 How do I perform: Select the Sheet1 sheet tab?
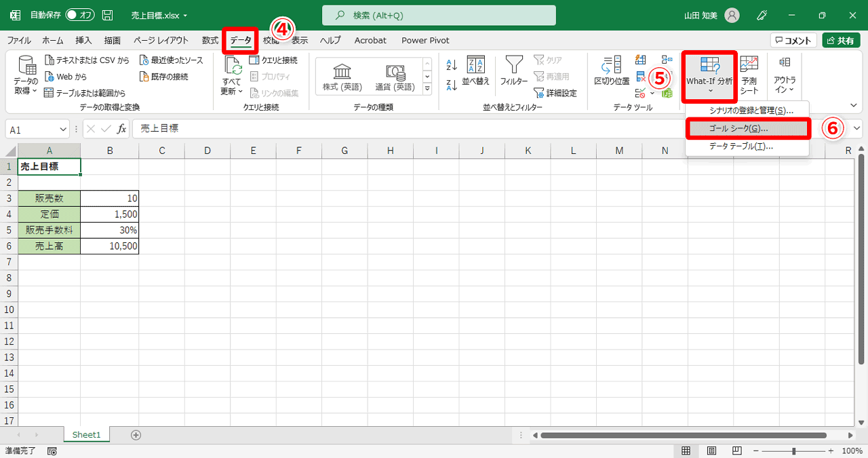[86, 435]
